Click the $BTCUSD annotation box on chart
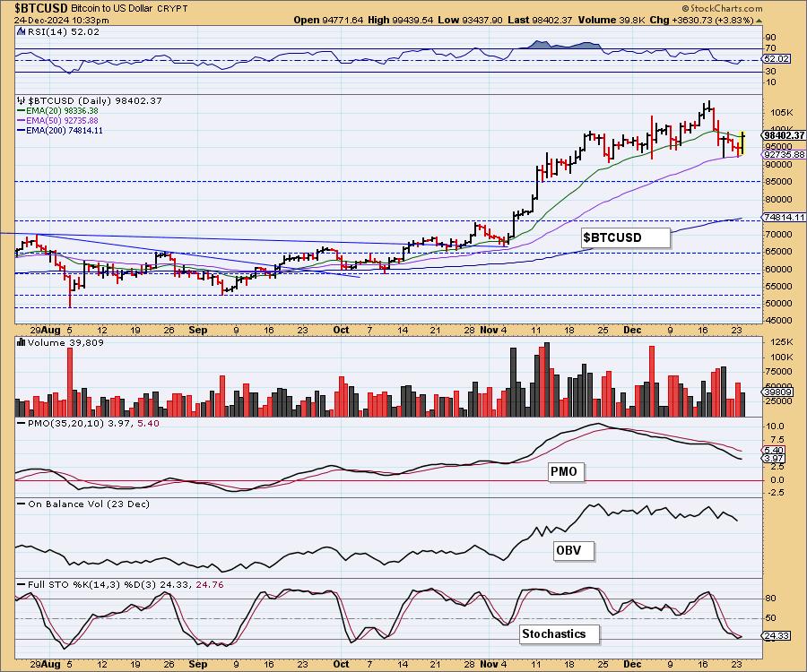Viewport: 807px width, 672px height. [x=626, y=238]
